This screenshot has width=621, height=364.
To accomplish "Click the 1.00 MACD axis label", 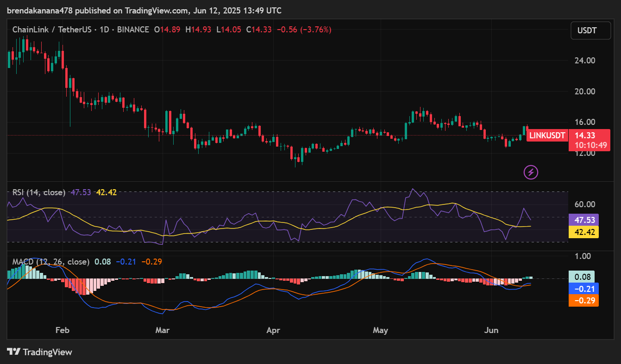I will (x=582, y=256).
